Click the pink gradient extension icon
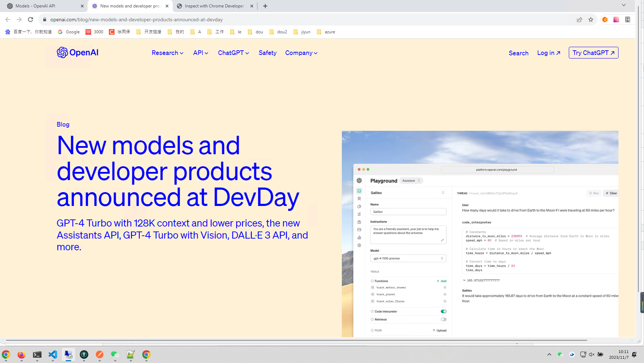Viewport: 644px width, 363px height. [x=616, y=19]
